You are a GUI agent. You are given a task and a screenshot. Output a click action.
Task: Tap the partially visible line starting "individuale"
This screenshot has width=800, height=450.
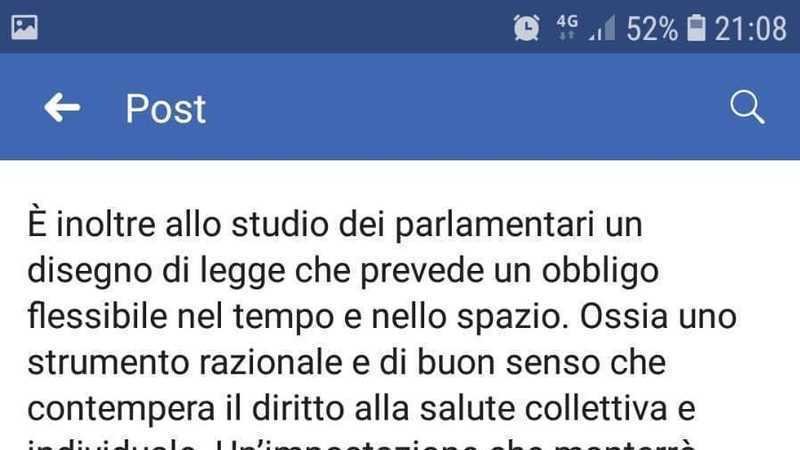(361, 444)
